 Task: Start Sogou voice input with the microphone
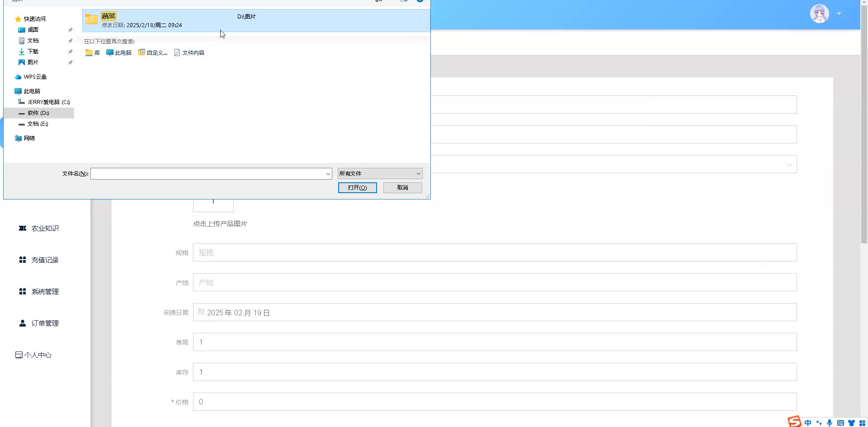point(830,423)
